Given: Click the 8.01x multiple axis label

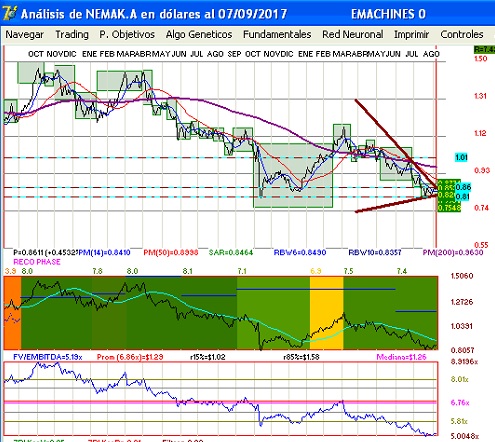Looking at the screenshot, I should click(460, 379).
